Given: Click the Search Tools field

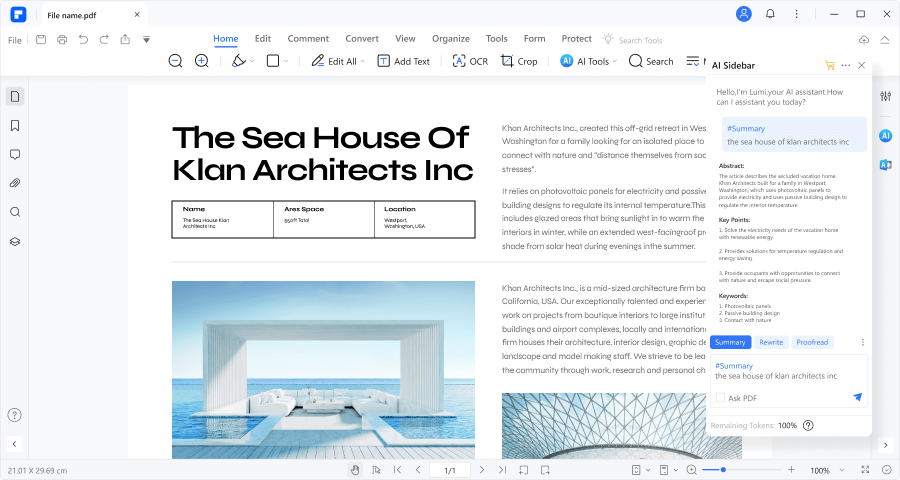Looking at the screenshot, I should pyautogui.click(x=640, y=40).
